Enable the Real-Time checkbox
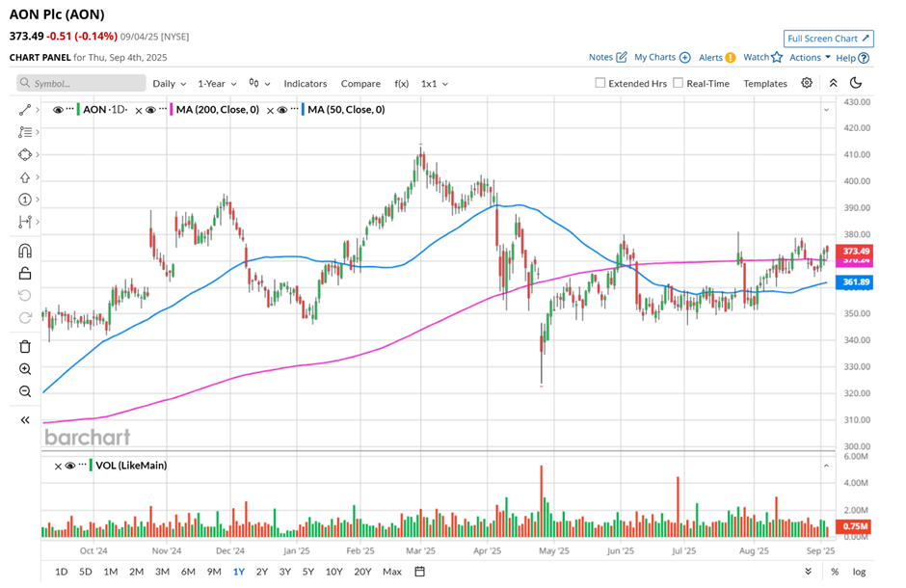The width and height of the screenshot is (906, 588). coord(679,83)
